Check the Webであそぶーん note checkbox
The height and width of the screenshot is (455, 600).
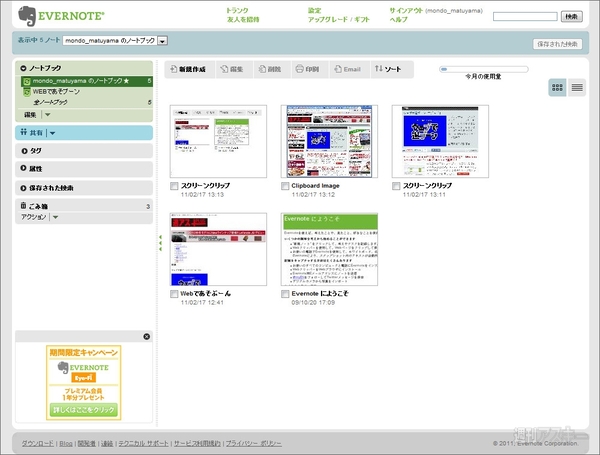click(x=174, y=294)
